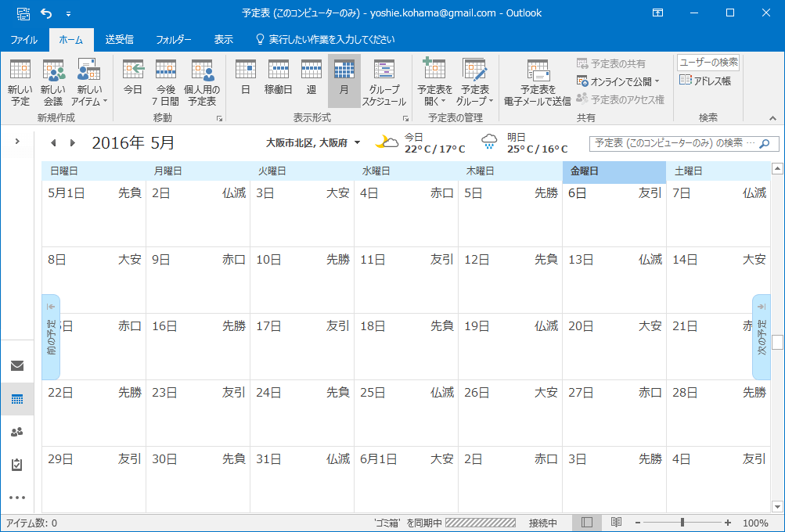785x532 pixels.
Task: Click the 接続中 connection status
Action: [x=542, y=523]
